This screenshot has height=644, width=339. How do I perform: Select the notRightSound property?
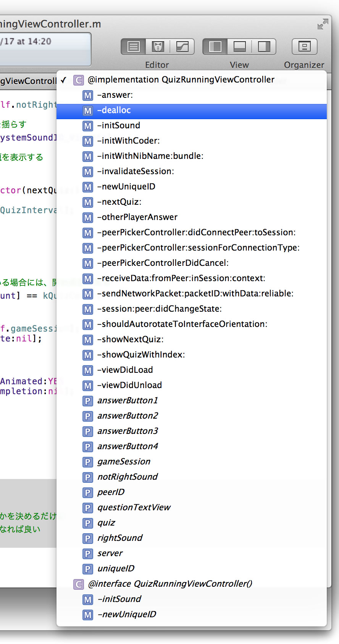tap(192, 477)
